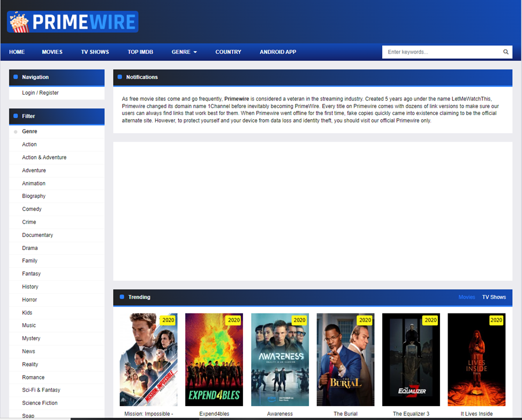
Task: Filter by the Animation genre
Action: [34, 184]
